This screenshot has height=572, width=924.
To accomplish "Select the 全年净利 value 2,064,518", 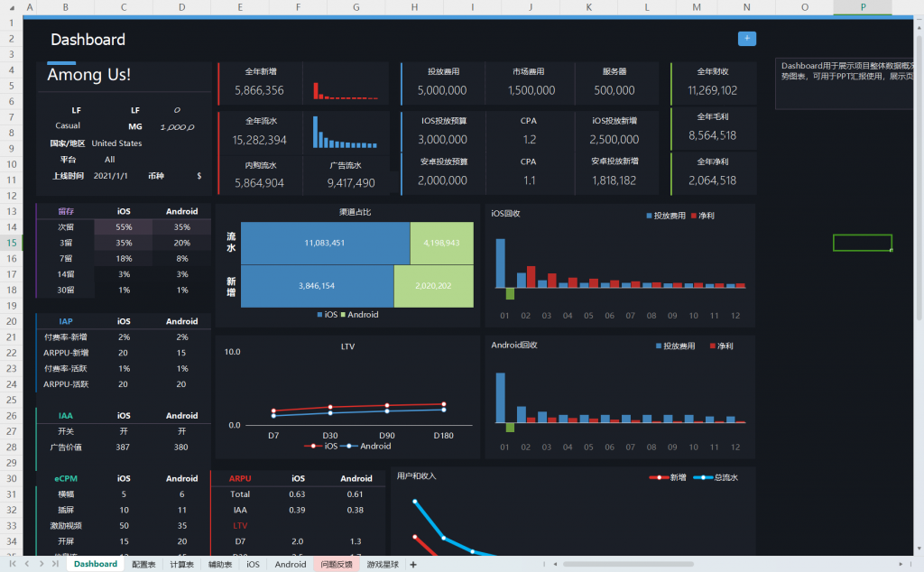I will (712, 180).
